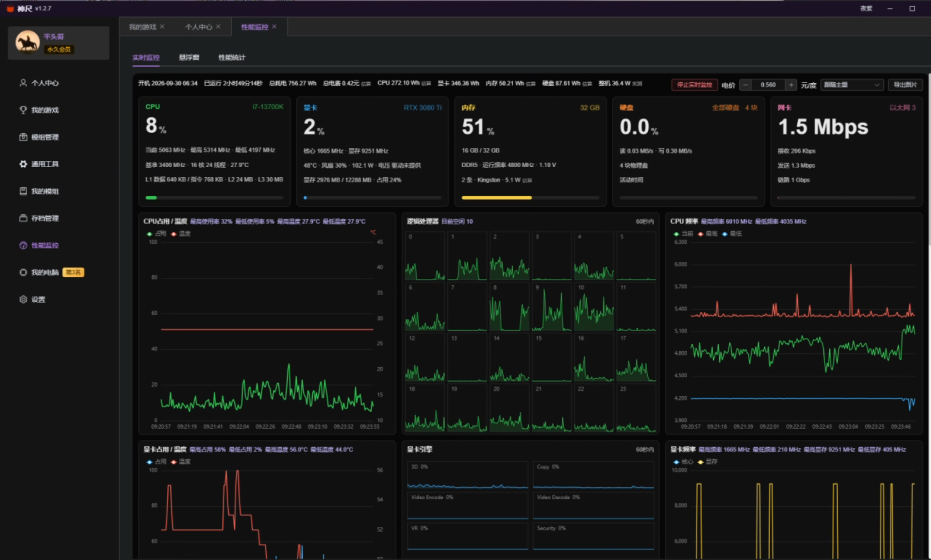Click 停止实时监控 button

click(694, 85)
